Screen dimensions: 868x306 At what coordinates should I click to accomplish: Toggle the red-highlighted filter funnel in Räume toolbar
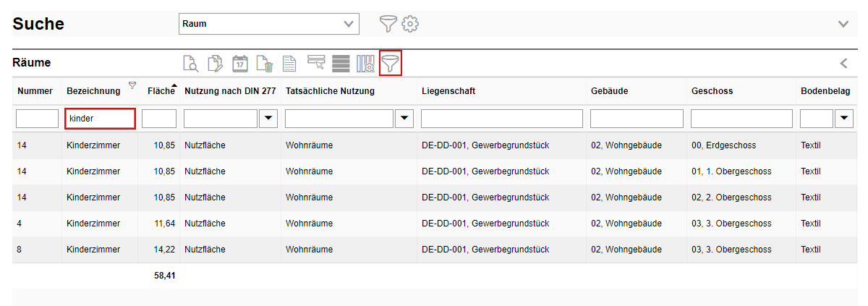tap(391, 64)
